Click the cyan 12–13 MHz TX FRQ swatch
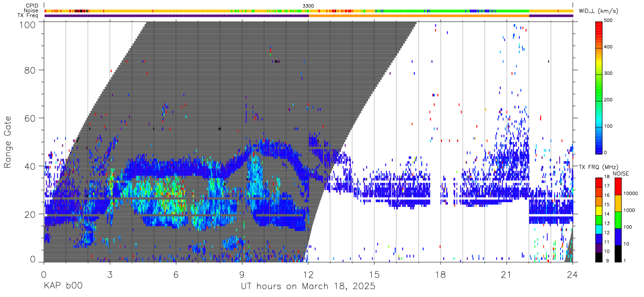This screenshot has height=297, width=644. pyautogui.click(x=598, y=228)
